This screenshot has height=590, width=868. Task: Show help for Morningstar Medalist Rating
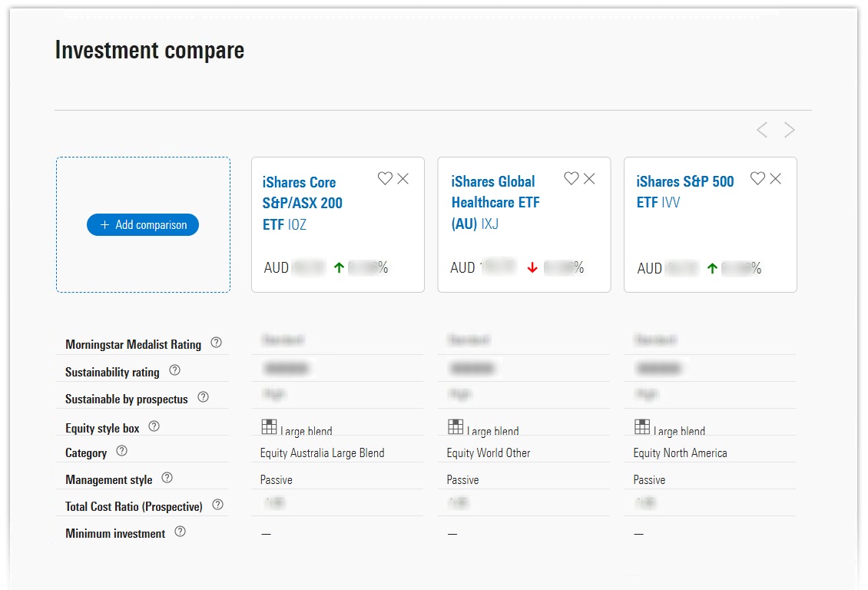coord(217,343)
